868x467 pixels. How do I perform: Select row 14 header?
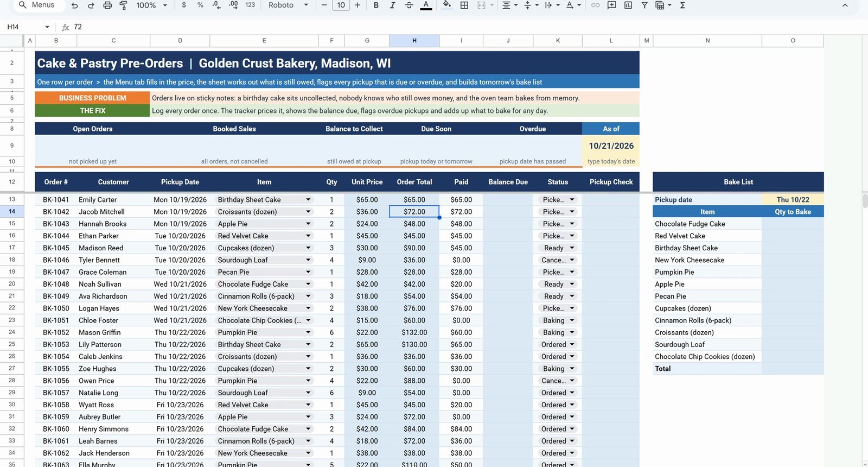(x=12, y=212)
